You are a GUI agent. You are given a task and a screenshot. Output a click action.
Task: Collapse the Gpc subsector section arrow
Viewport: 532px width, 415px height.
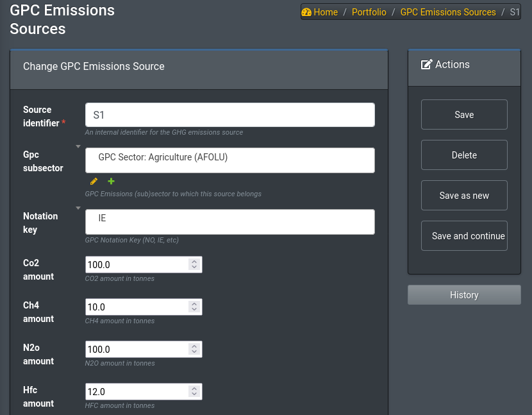point(78,146)
